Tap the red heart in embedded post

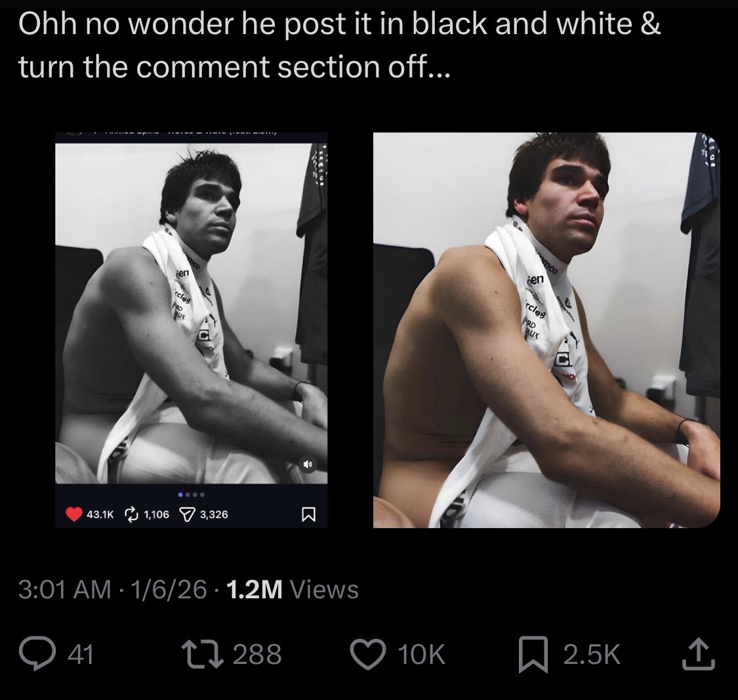[x=74, y=514]
